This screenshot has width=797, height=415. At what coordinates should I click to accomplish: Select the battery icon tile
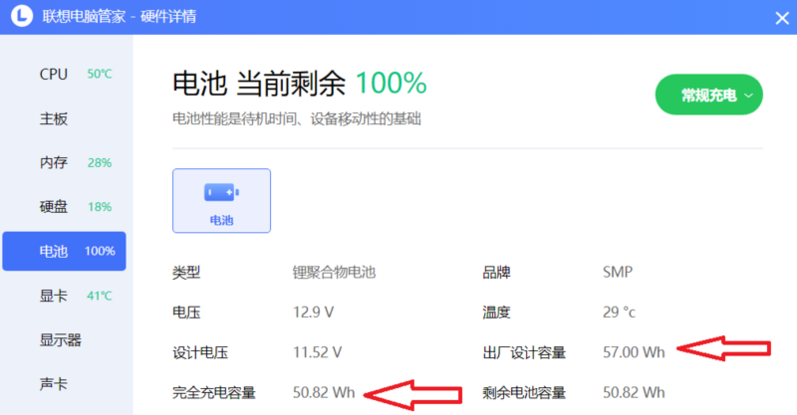221,200
